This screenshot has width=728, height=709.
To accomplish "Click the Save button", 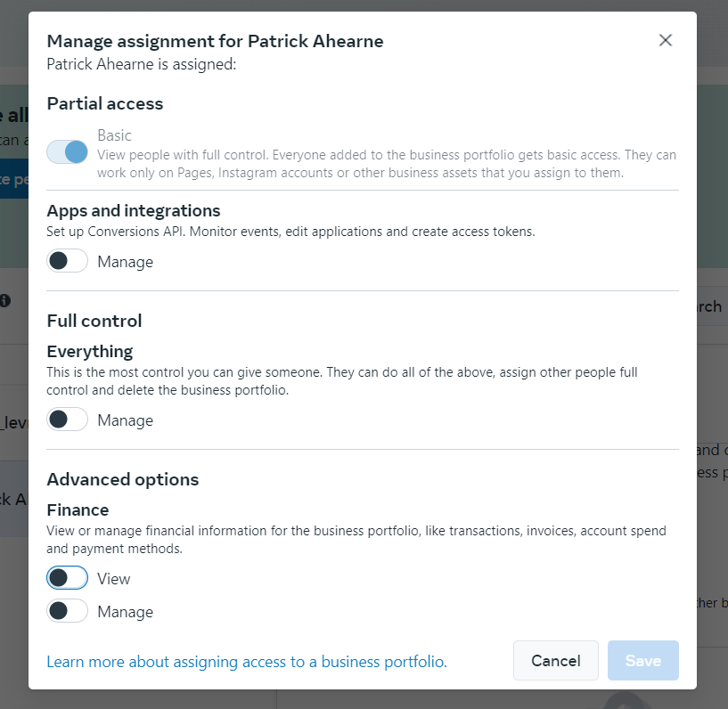I will (643, 661).
